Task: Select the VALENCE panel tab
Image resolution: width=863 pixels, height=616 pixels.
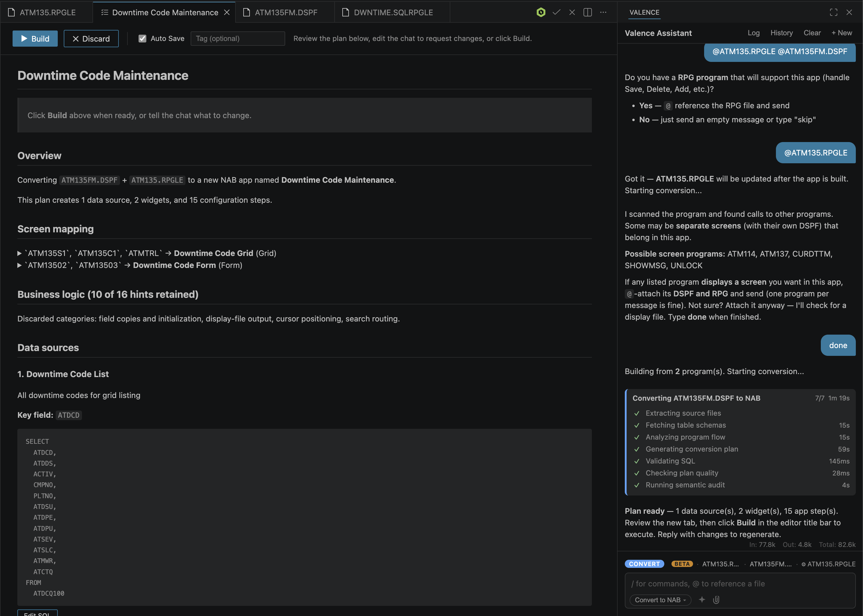Action: click(x=644, y=12)
